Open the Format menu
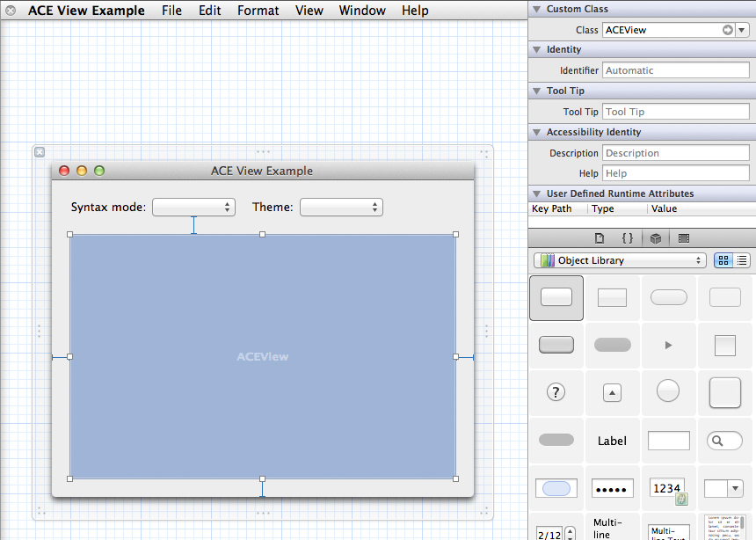Viewport: 756px width, 540px height. pos(258,11)
